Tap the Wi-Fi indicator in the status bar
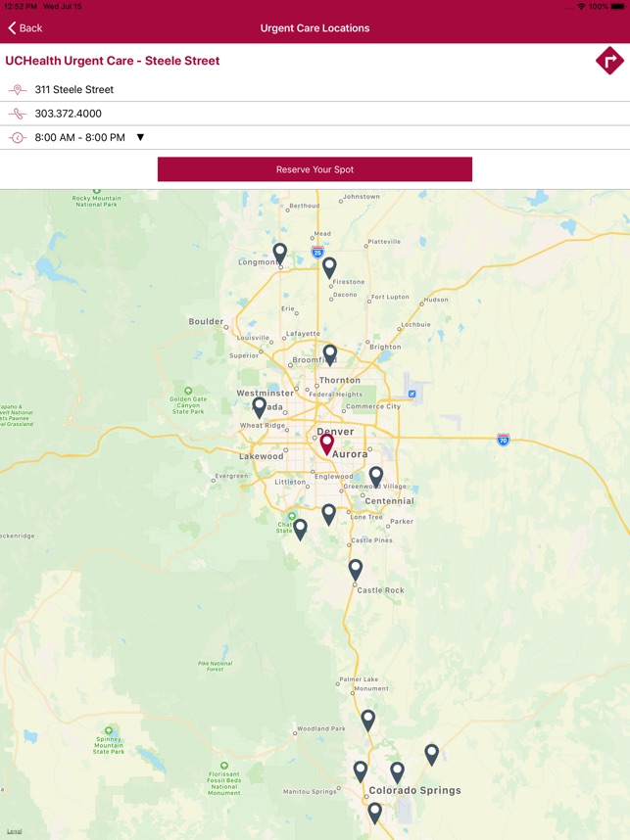The height and width of the screenshot is (840, 630). pos(582,7)
